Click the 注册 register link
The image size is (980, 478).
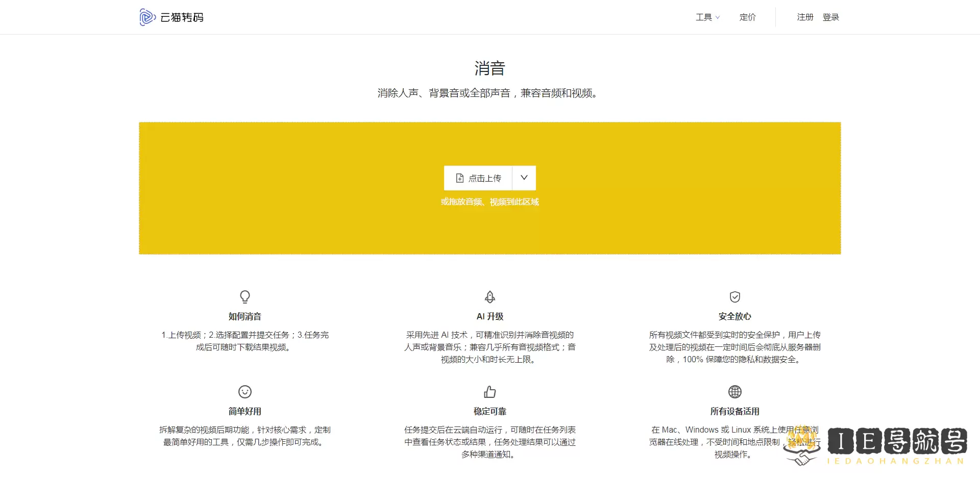click(x=805, y=17)
